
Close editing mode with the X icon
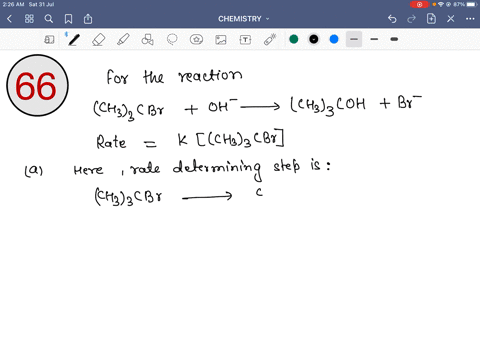click(x=451, y=19)
